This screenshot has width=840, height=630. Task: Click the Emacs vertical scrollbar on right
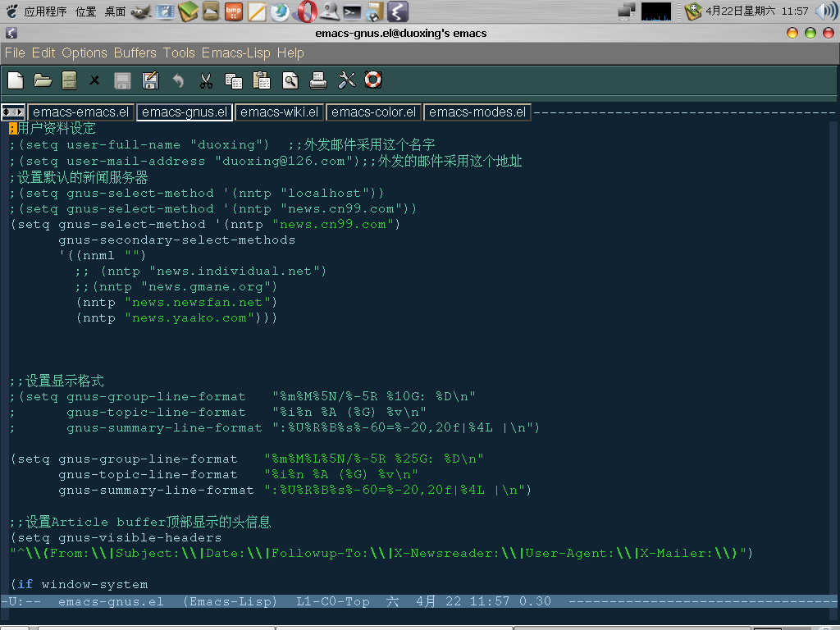[x=833, y=358]
